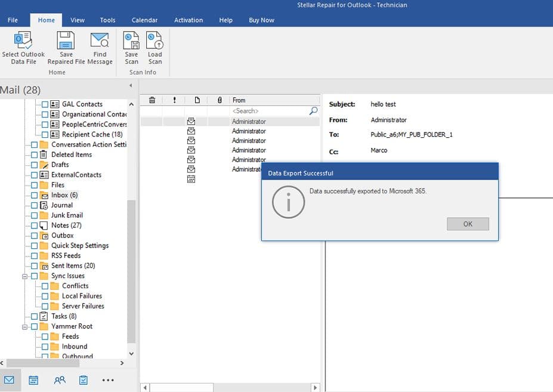Open the Tools tab
The width and height of the screenshot is (553, 392).
(107, 20)
